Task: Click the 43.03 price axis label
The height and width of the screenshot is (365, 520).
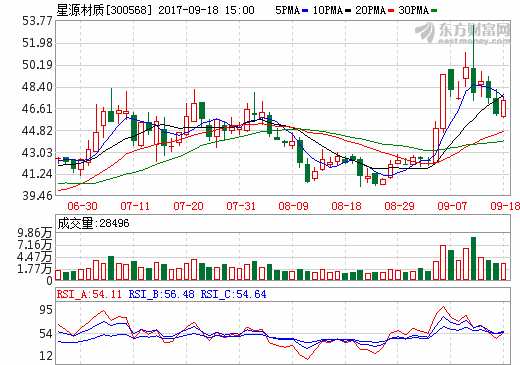Action: point(37,153)
